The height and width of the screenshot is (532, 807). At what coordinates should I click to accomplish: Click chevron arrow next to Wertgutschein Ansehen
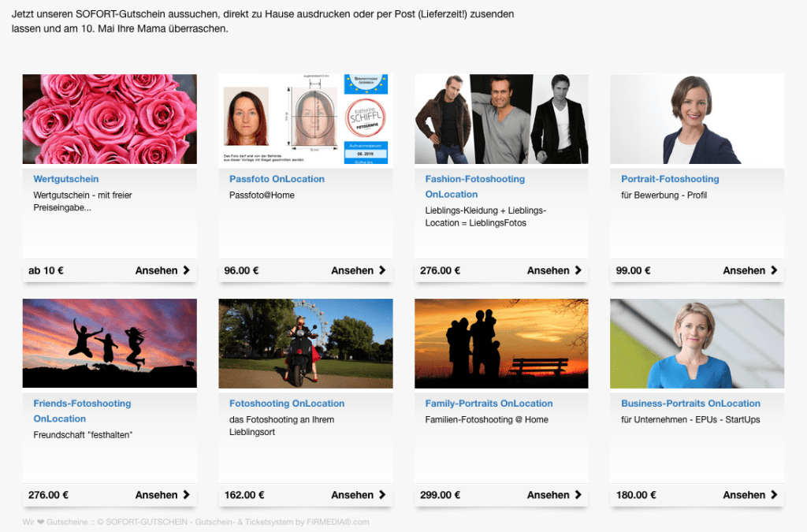click(x=187, y=270)
